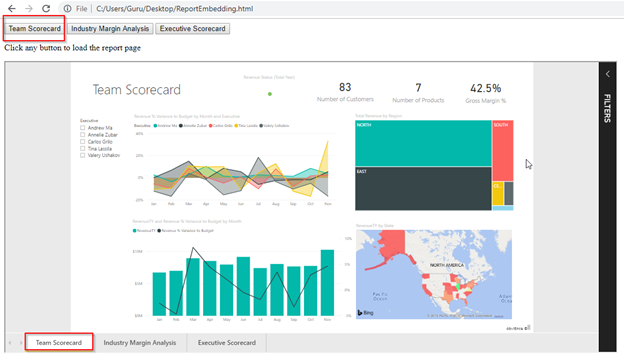The height and width of the screenshot is (361, 624).
Task: Go back using the browser back arrow
Action: (12, 8)
